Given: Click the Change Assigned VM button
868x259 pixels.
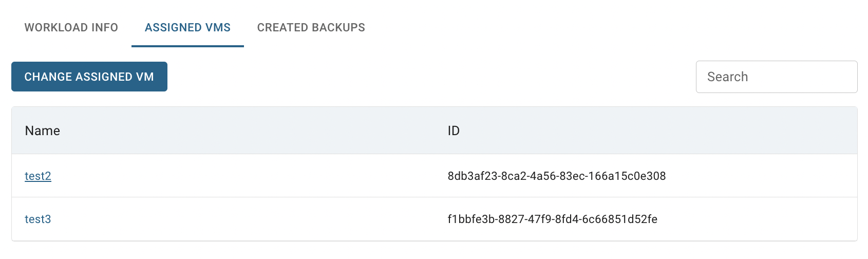Looking at the screenshot, I should point(89,77).
